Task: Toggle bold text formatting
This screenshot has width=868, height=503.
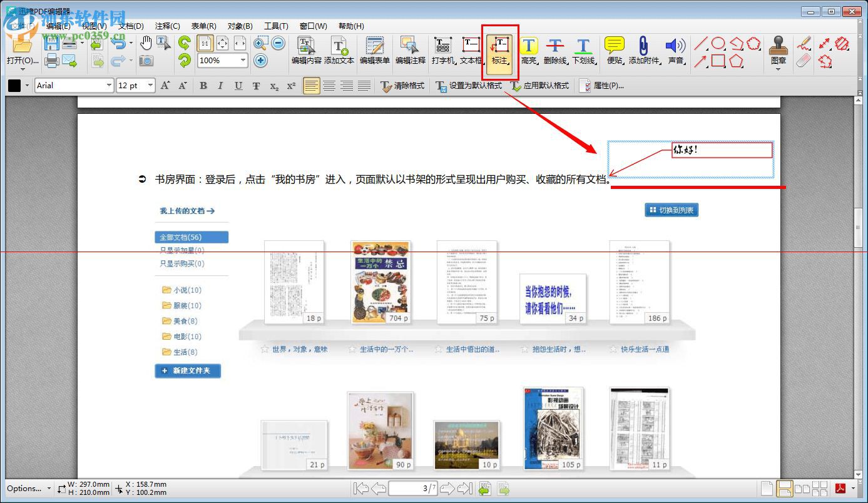Action: [203, 86]
